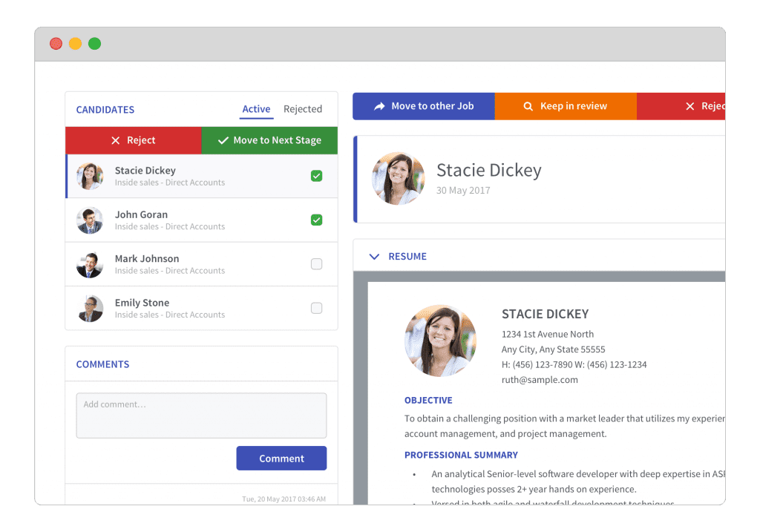This screenshot has height=532, width=760.
Task: Click the Keep in review button label
Action: pyautogui.click(x=573, y=106)
